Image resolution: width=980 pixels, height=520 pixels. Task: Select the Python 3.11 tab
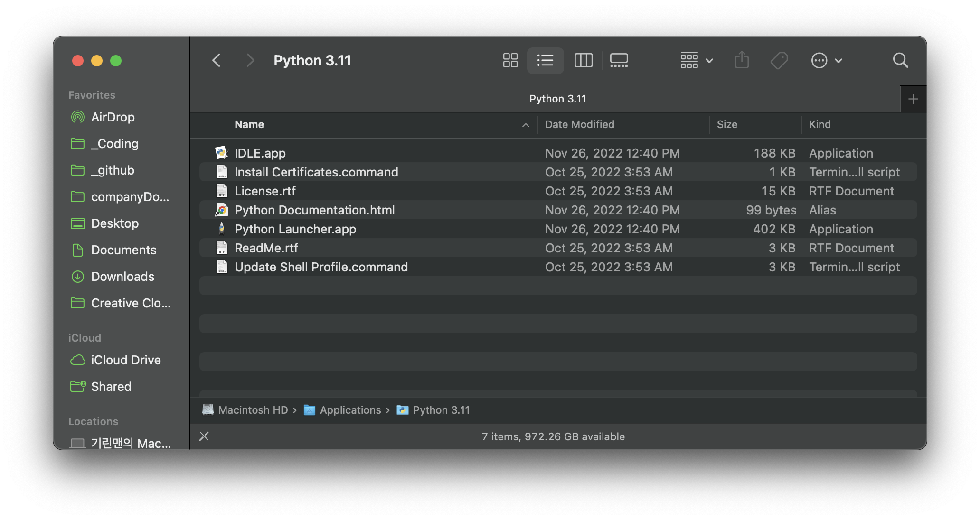tap(557, 99)
